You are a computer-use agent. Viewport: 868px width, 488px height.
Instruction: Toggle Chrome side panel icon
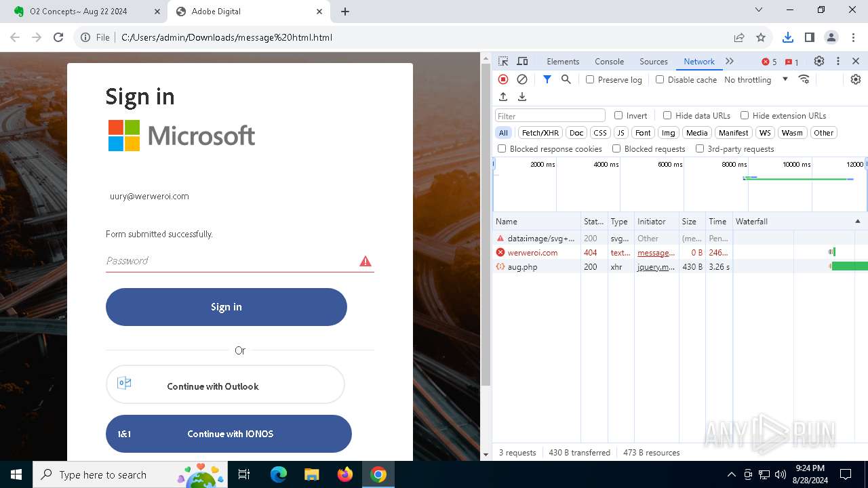click(809, 37)
